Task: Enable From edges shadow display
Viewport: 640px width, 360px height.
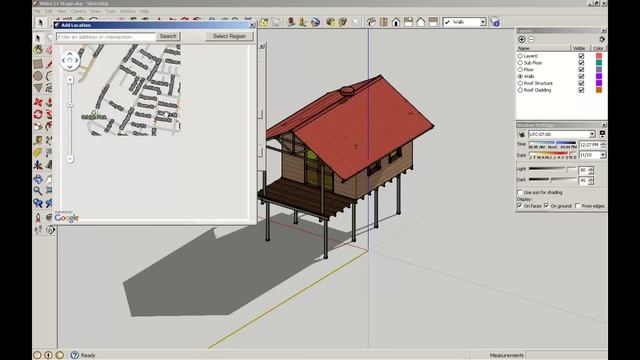Action: [578, 206]
